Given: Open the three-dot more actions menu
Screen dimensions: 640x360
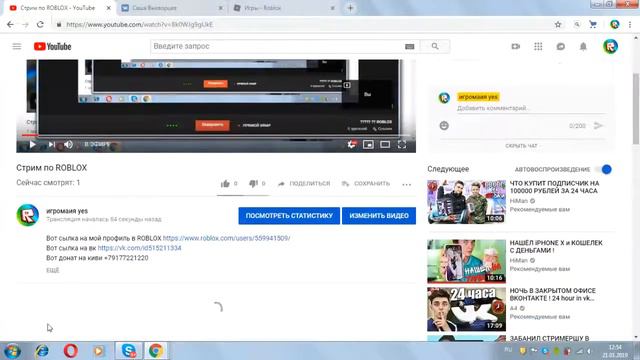Looking at the screenshot, I should click(406, 184).
